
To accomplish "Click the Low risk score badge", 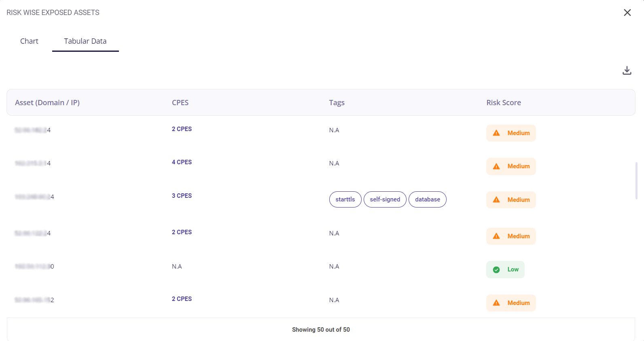I will click(505, 269).
